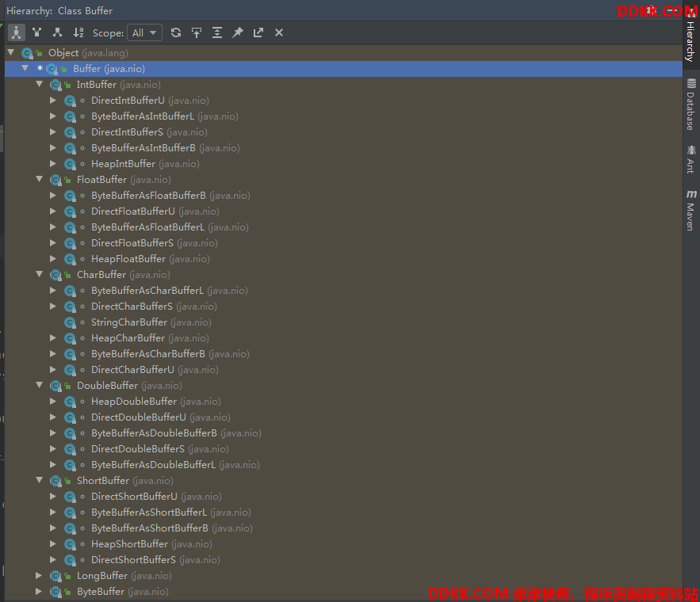The width and height of the screenshot is (700, 602).
Task: Click the Object (java.lang) root item
Action: pos(63,53)
